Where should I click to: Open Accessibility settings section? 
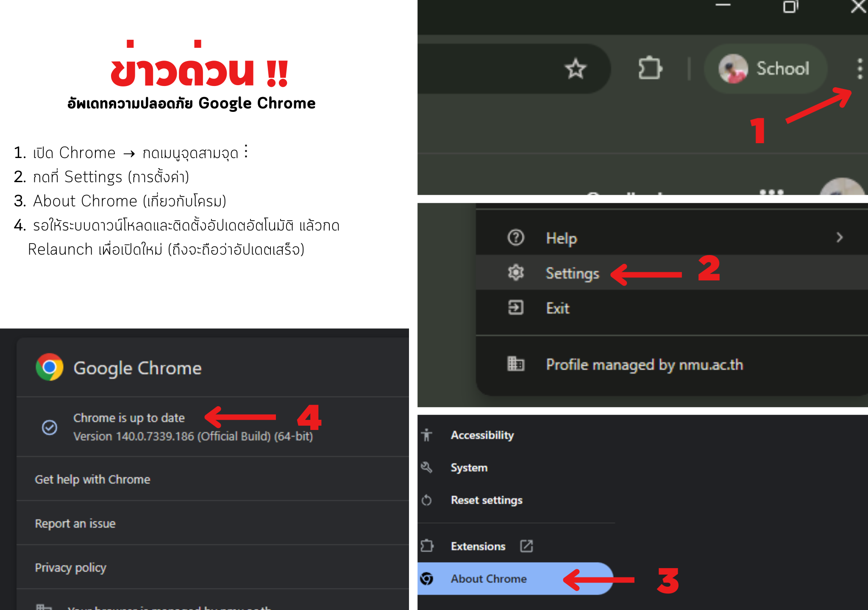pyautogui.click(x=482, y=435)
